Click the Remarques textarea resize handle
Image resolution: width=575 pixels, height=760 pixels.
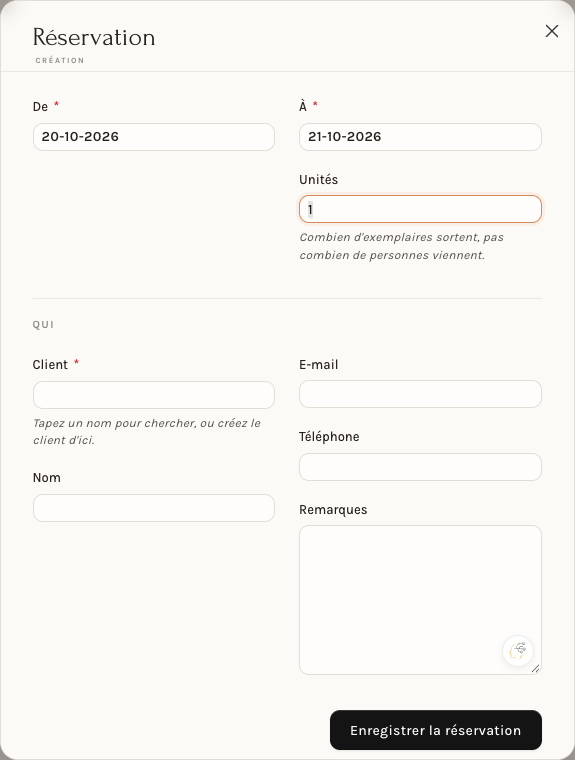point(535,669)
